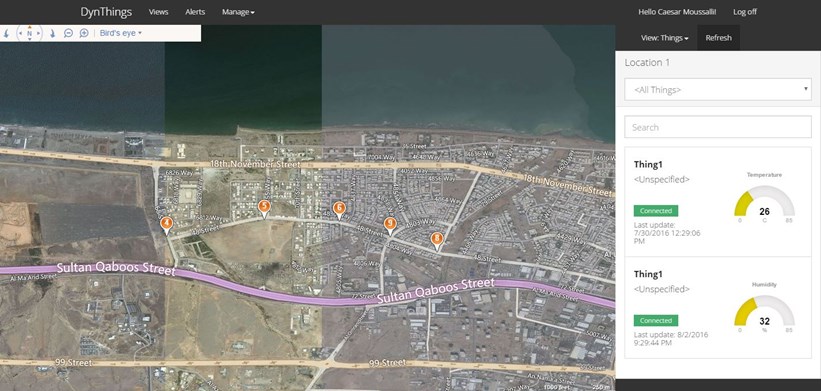Select map pin number 4
821x391 pixels.
[x=167, y=226]
